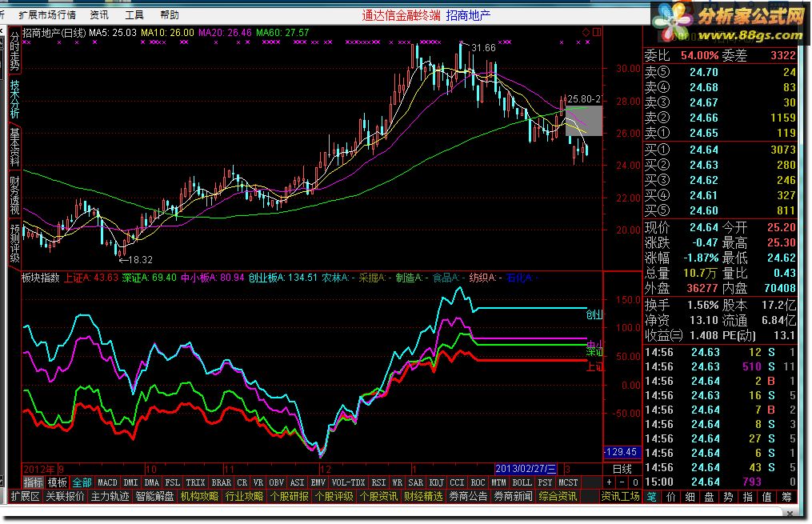812x524 pixels.
Task: Apply the EMV indicator
Action: [x=318, y=482]
